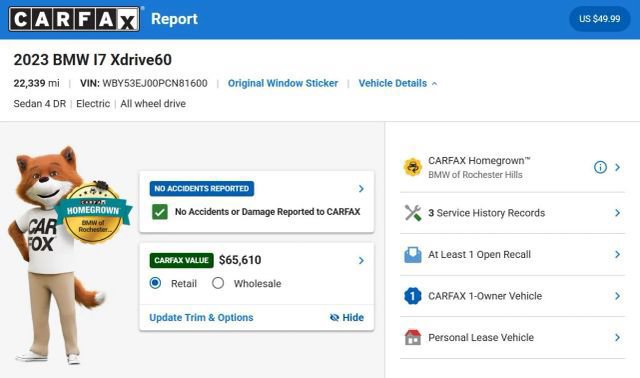Click the 1-Owner blue badge icon

point(413,296)
